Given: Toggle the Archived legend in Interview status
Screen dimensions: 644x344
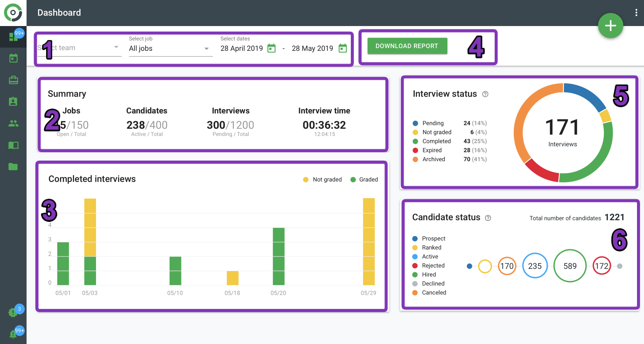Looking at the screenshot, I should (434, 159).
